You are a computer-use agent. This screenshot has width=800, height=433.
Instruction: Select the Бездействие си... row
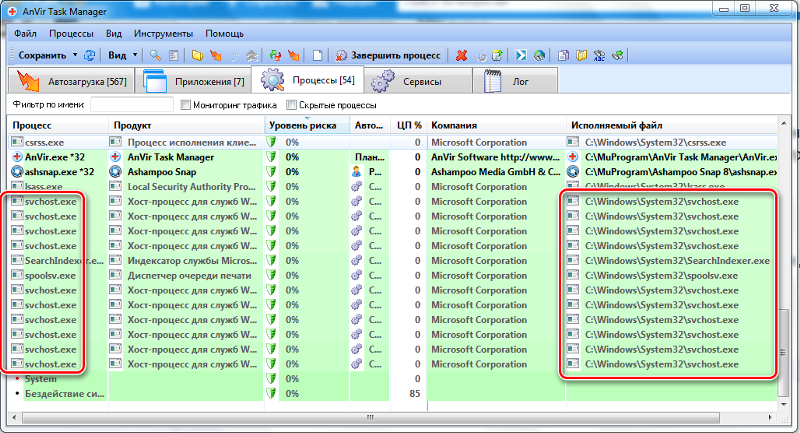coord(393,394)
